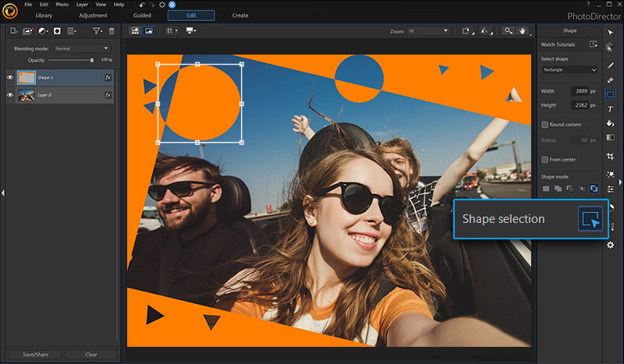
Task: Open the Blending mode dropdown
Action: [x=82, y=48]
